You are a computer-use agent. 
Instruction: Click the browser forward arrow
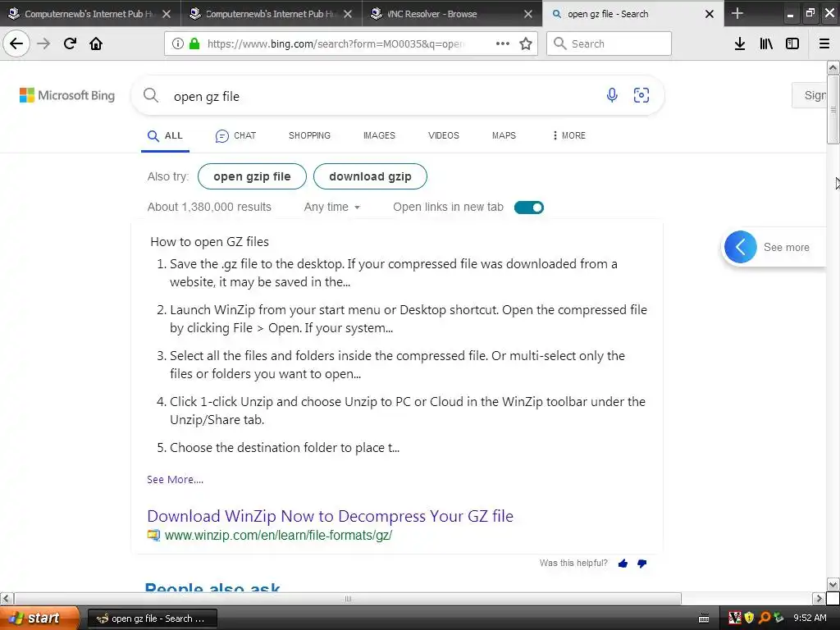43,43
